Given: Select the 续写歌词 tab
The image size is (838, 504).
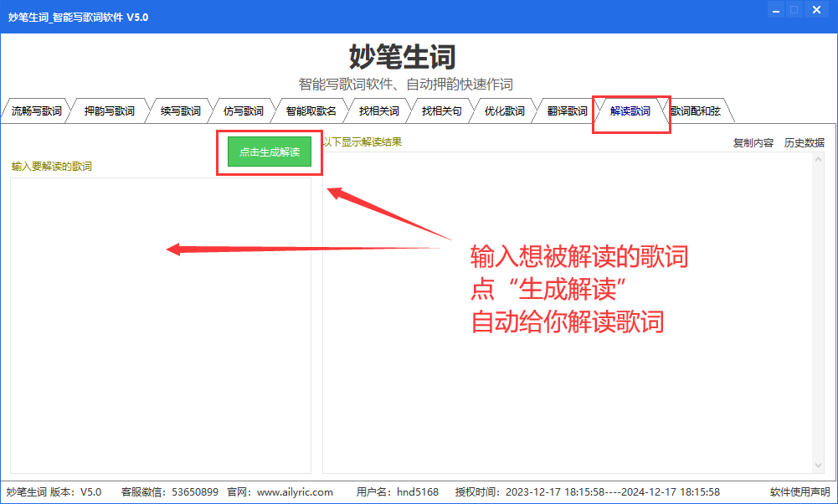Looking at the screenshot, I should tap(181, 111).
